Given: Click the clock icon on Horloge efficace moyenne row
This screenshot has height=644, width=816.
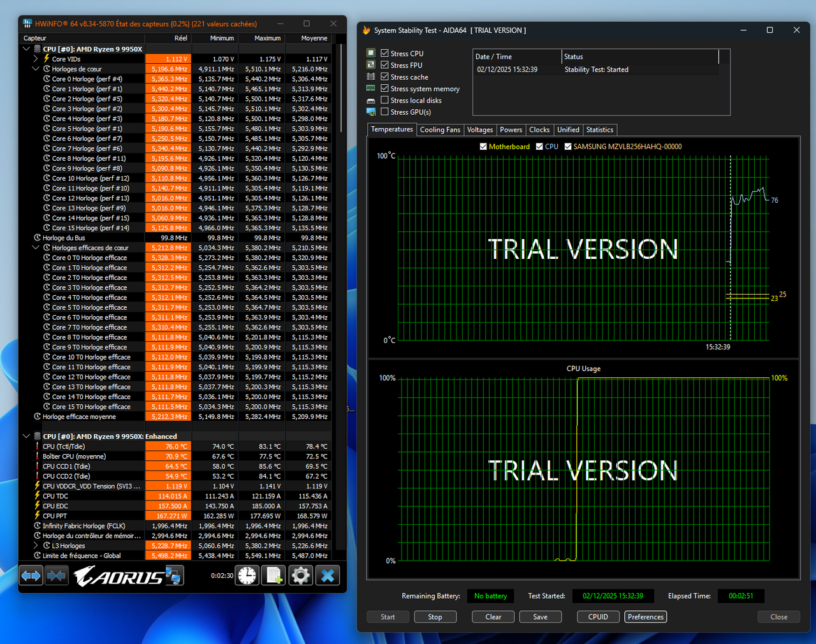Looking at the screenshot, I should (38, 416).
